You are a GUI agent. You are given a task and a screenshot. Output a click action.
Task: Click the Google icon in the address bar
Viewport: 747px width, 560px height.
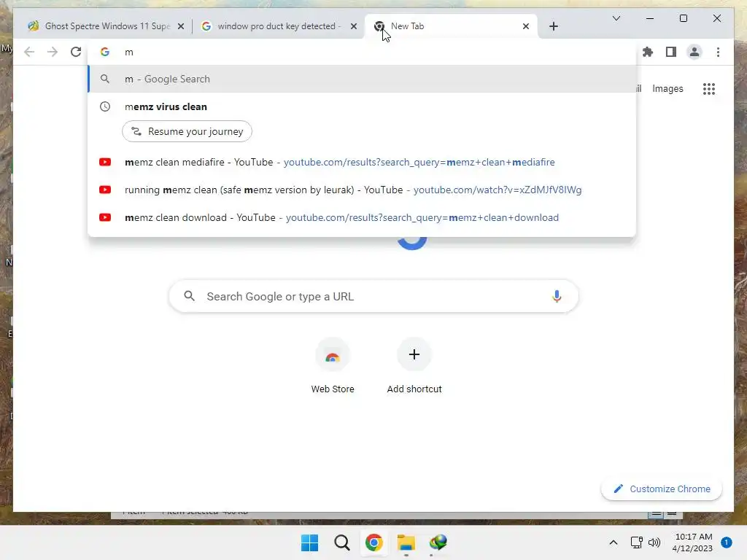[x=105, y=52]
